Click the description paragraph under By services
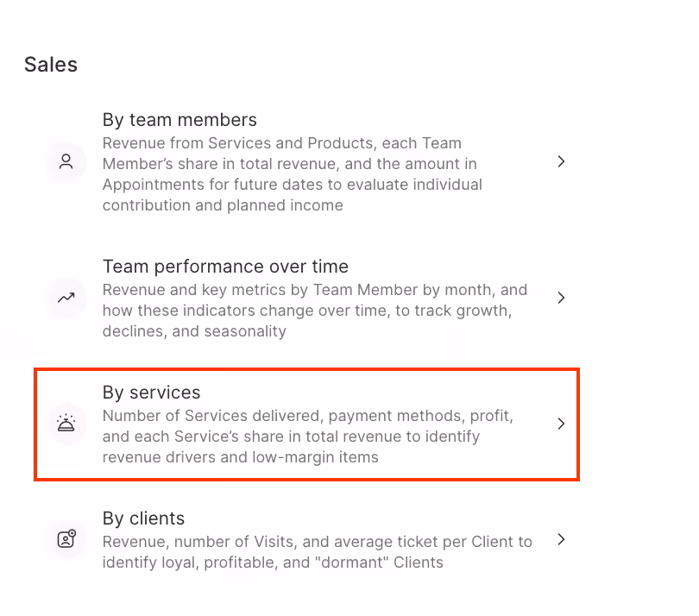The height and width of the screenshot is (616, 699). tap(307, 437)
